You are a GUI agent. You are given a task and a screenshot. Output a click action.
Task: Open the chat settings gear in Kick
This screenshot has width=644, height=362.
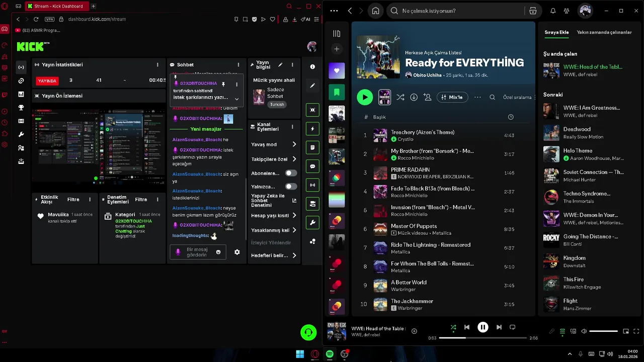point(237,252)
